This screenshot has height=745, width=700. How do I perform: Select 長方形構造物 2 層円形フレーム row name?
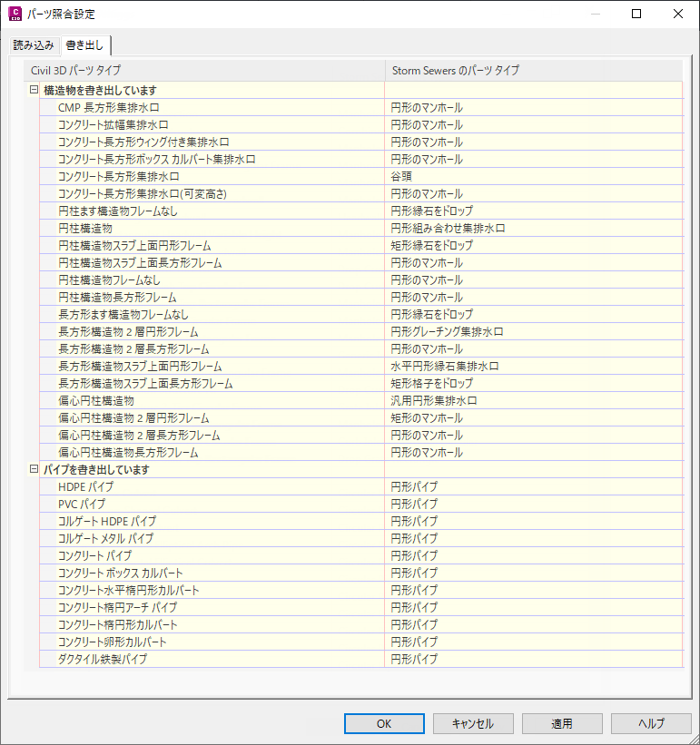pos(128,331)
